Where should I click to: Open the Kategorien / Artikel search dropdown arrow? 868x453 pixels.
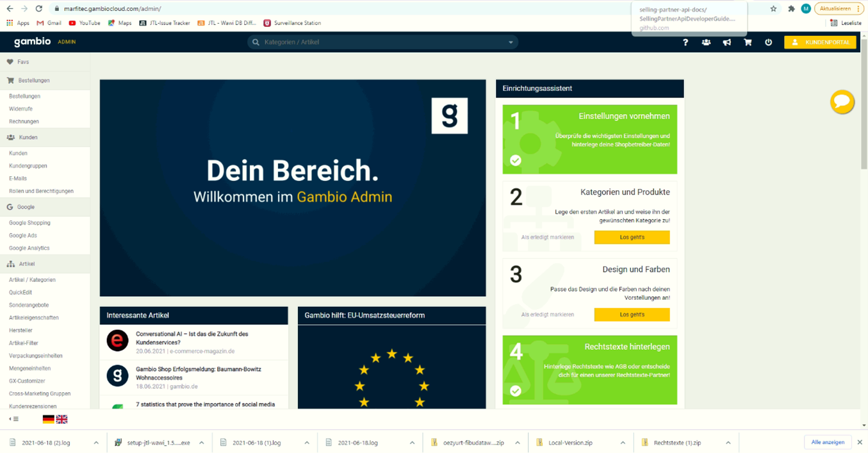511,42
